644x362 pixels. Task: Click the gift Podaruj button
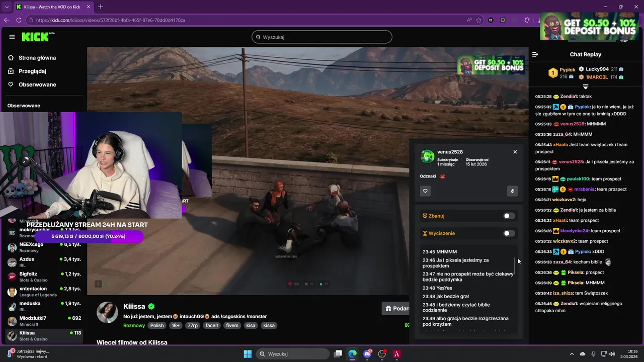click(396, 308)
